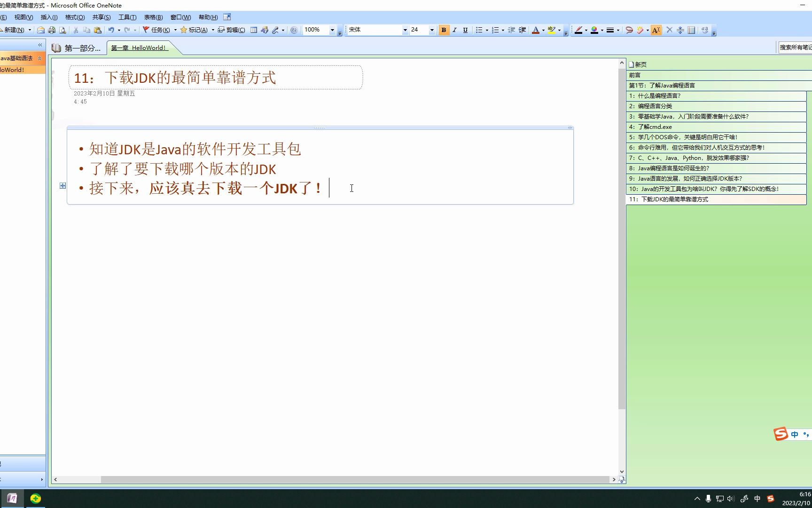Click the Insert Extra Writing Space icon
Viewport: 812px width, 508px height.
coord(680,30)
